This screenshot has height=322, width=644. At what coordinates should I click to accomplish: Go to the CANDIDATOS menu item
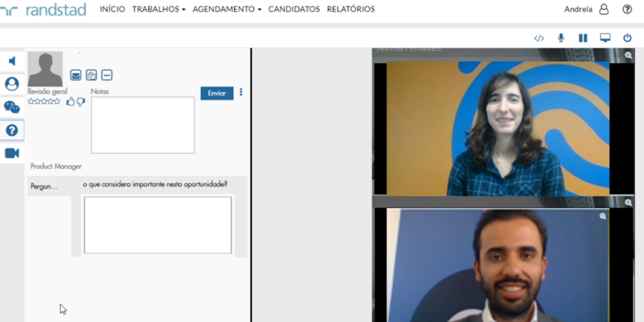click(x=293, y=9)
